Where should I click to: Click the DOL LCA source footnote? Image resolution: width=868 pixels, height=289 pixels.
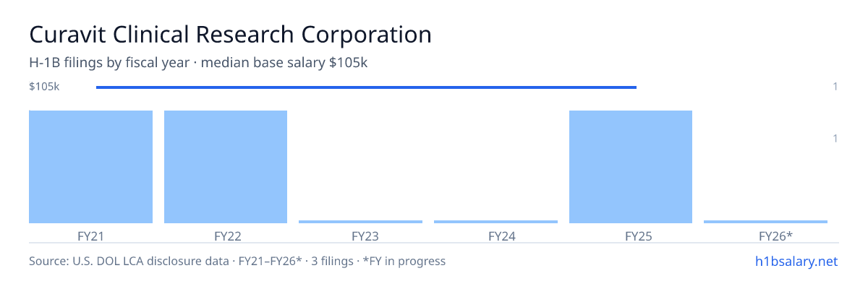(x=237, y=261)
